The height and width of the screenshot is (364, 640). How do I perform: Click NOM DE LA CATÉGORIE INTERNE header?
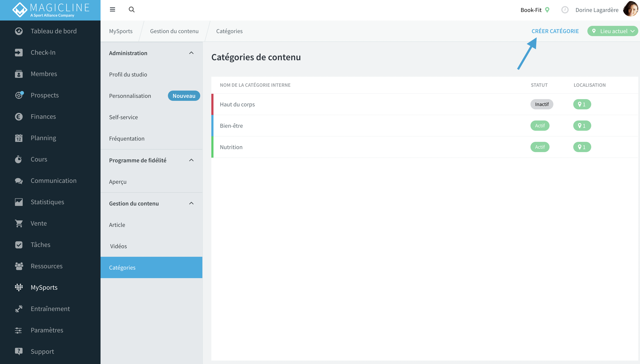[x=255, y=85]
